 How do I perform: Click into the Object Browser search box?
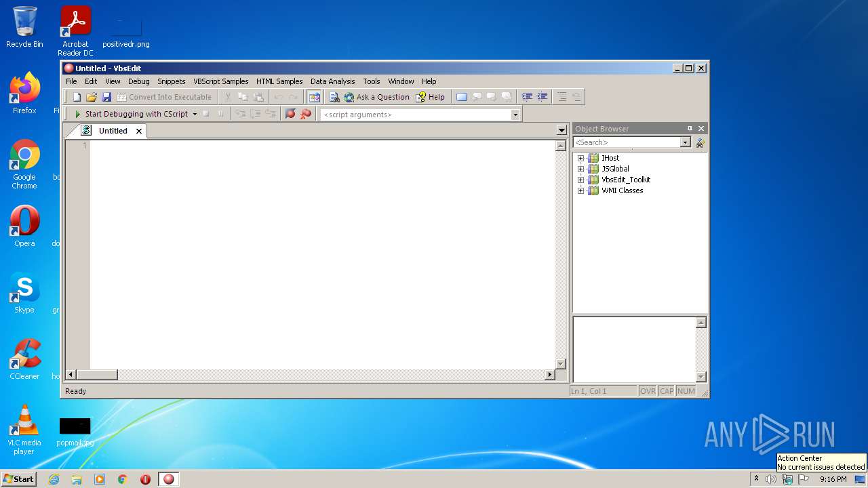tap(627, 142)
